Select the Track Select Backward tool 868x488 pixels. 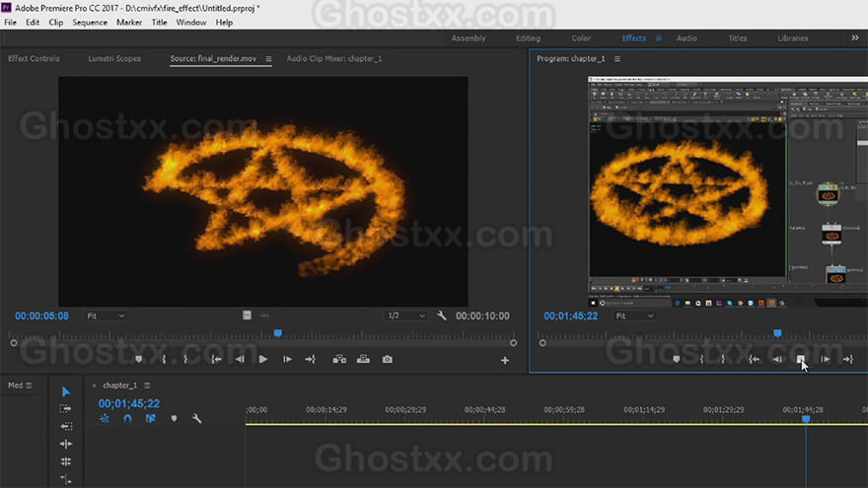[x=66, y=427]
